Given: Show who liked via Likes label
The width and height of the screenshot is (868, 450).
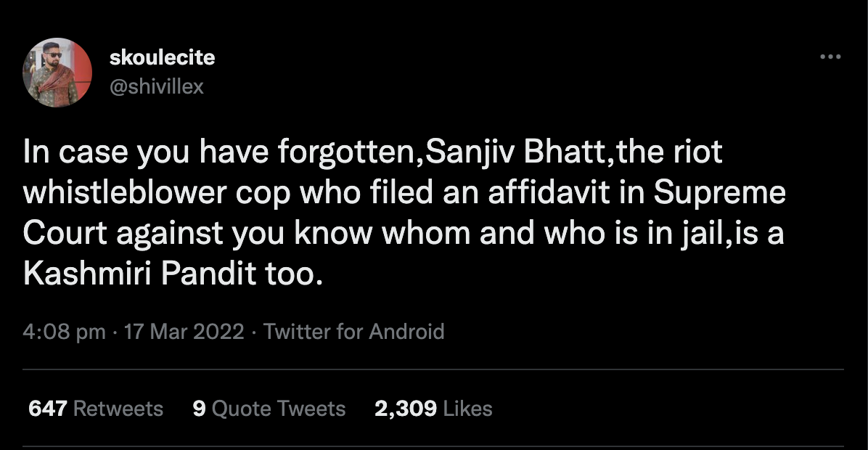Looking at the screenshot, I should pos(467,409).
